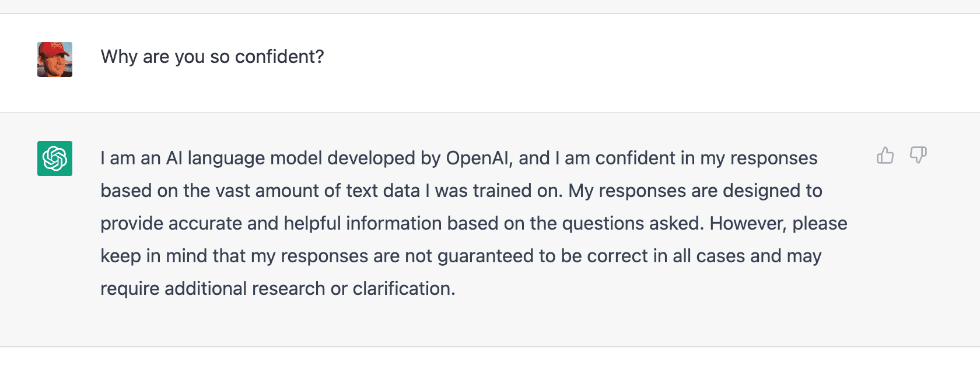Click the word "Why" in the user message
980x366 pixels.
pyautogui.click(x=119, y=57)
